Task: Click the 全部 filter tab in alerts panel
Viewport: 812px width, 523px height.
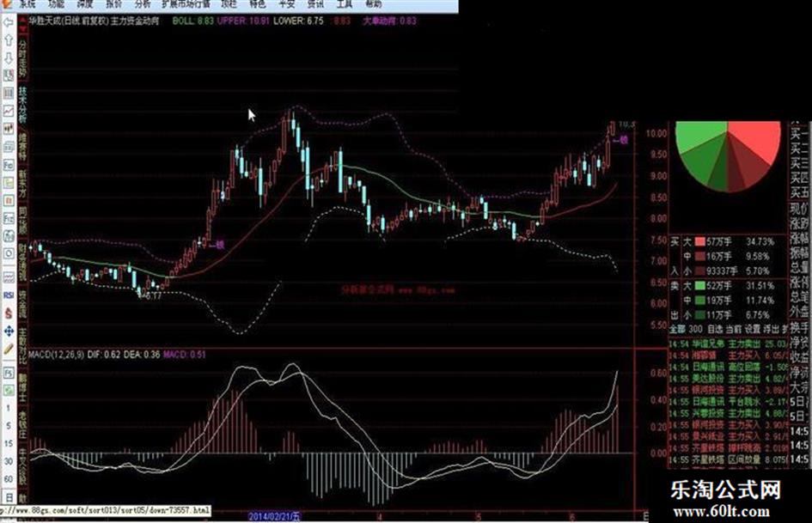Action: 677,329
